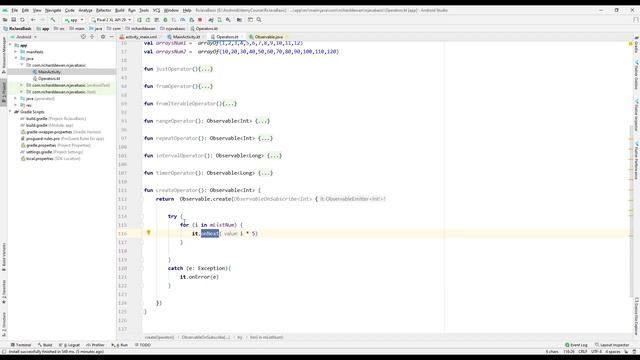This screenshot has height=360, width=640.
Task: Select proguard-rules.pro file
Action: pyautogui.click(x=62, y=139)
